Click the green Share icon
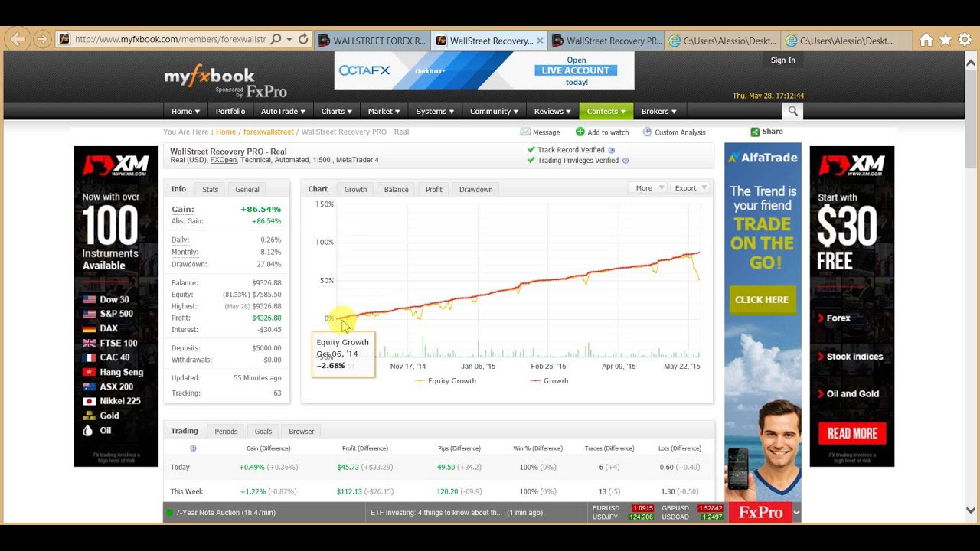 click(x=755, y=132)
